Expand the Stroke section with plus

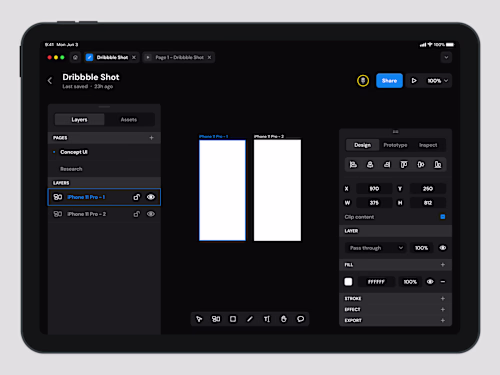click(x=443, y=299)
